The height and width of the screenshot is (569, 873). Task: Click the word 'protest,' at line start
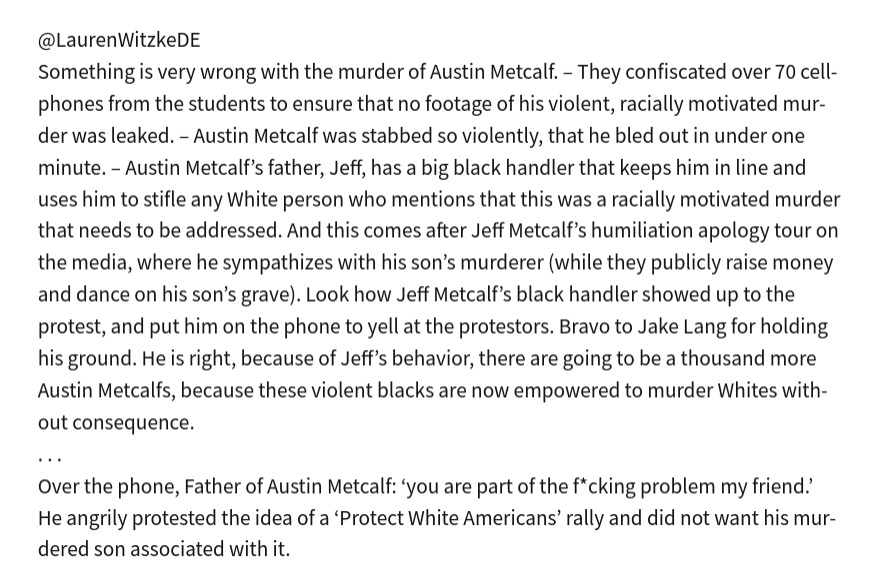point(72,327)
